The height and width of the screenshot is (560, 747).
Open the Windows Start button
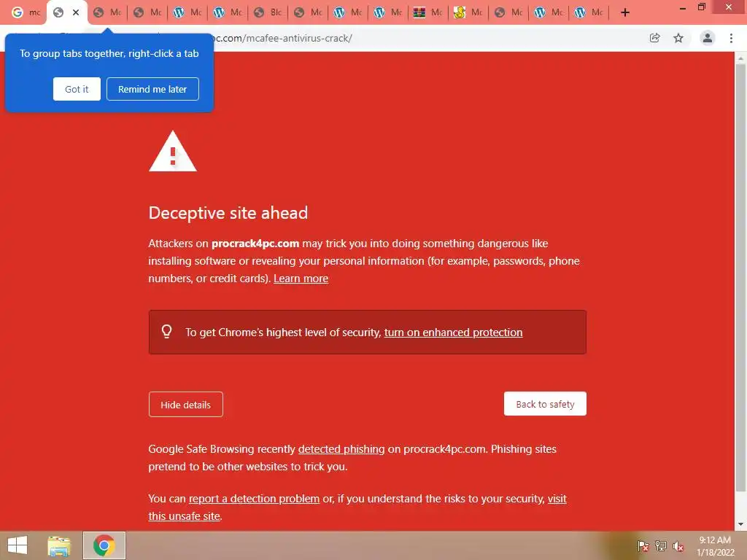pyautogui.click(x=18, y=545)
